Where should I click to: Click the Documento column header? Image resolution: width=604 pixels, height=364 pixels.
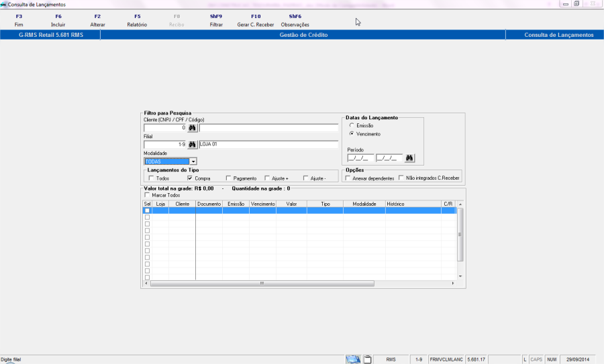[x=209, y=204]
